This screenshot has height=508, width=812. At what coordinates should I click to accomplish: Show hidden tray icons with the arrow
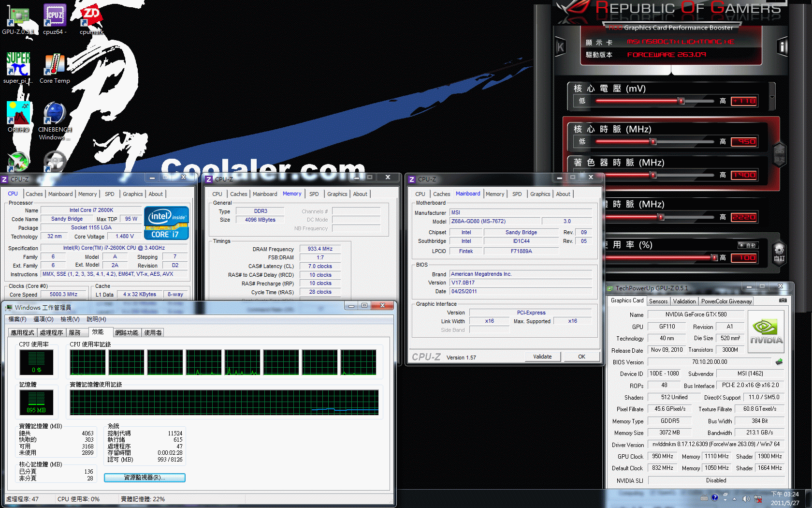[735, 498]
